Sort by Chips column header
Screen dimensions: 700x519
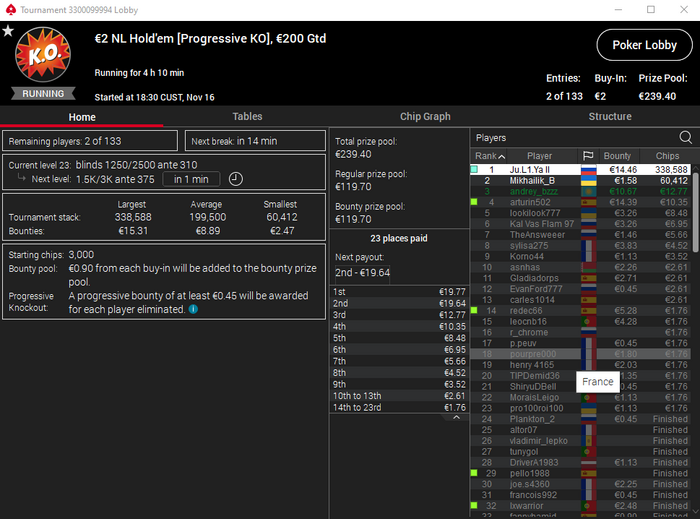(667, 156)
